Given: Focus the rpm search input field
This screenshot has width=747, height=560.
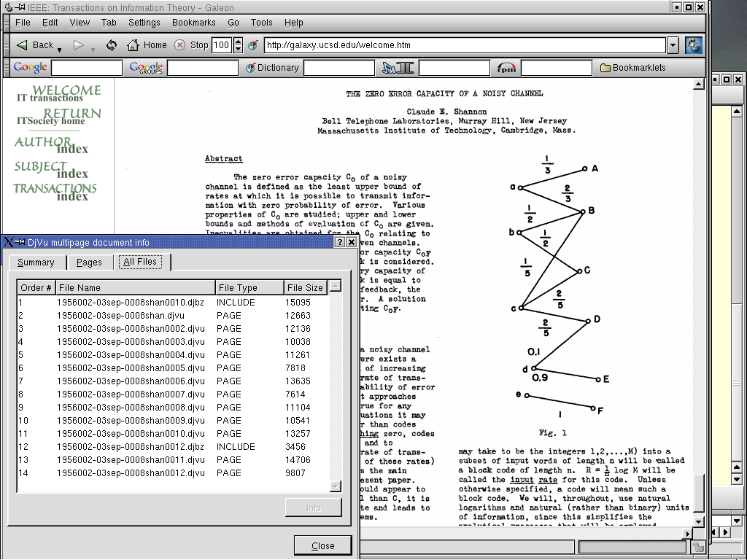Looking at the screenshot, I should 557,68.
